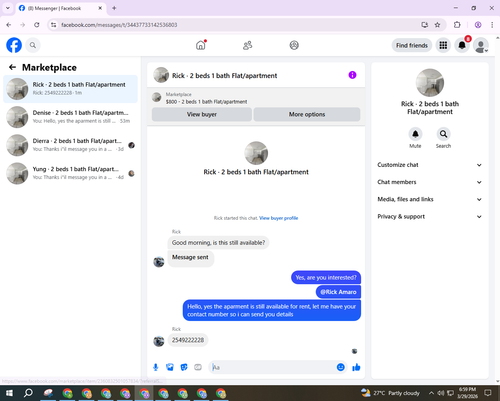Image resolution: width=500 pixels, height=401 pixels.
Task: Expand Customize chat section
Action: pyautogui.click(x=430, y=165)
